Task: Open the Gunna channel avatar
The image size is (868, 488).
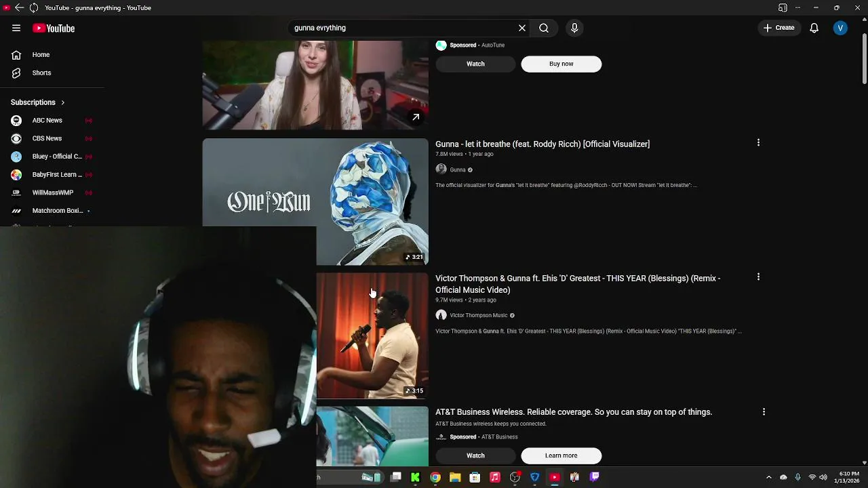Action: 441,169
